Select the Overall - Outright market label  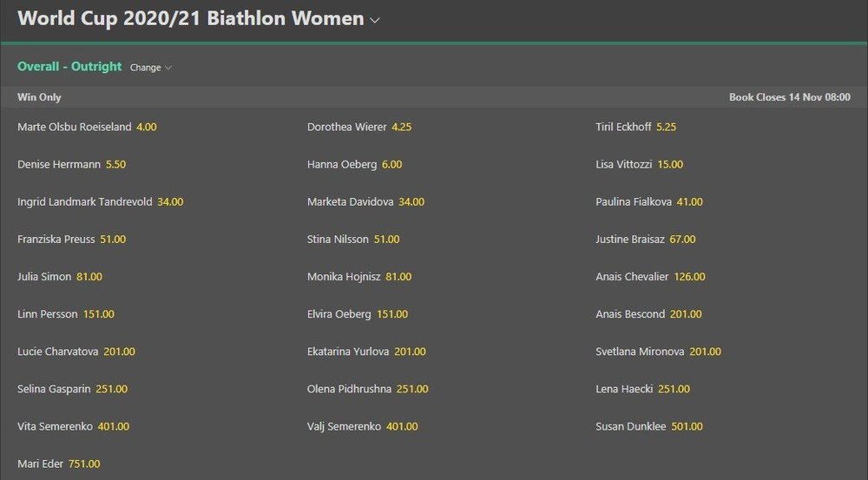click(69, 67)
